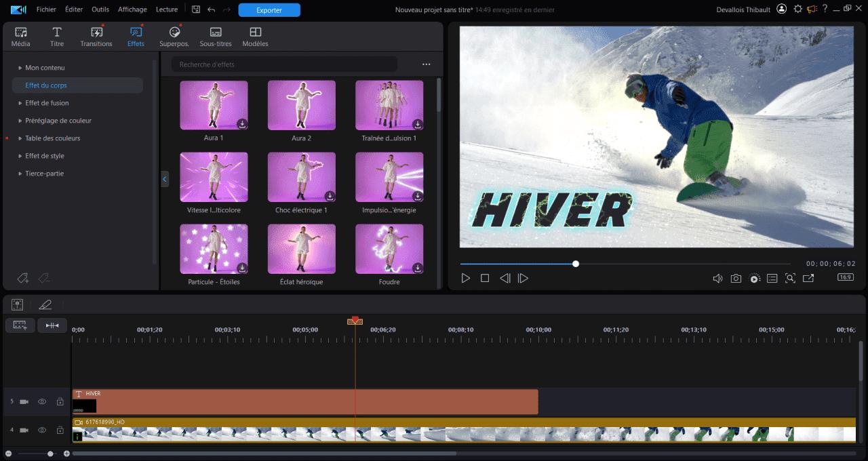Open the user account icon

(782, 9)
